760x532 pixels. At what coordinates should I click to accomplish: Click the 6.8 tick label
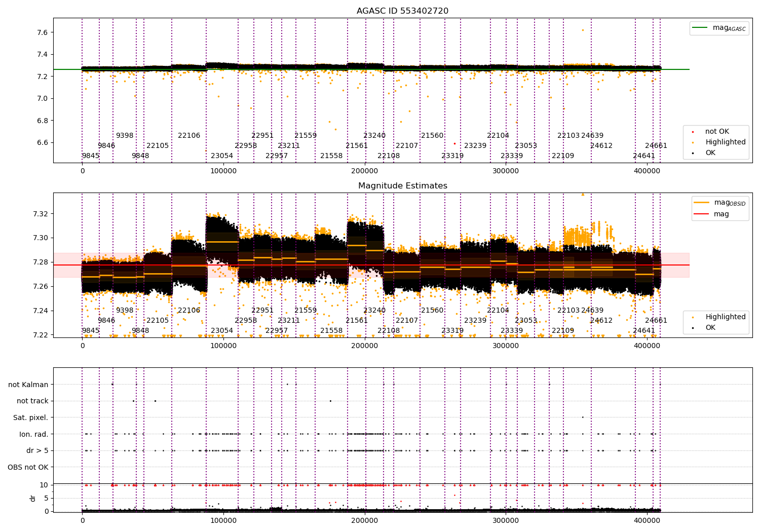(x=43, y=121)
